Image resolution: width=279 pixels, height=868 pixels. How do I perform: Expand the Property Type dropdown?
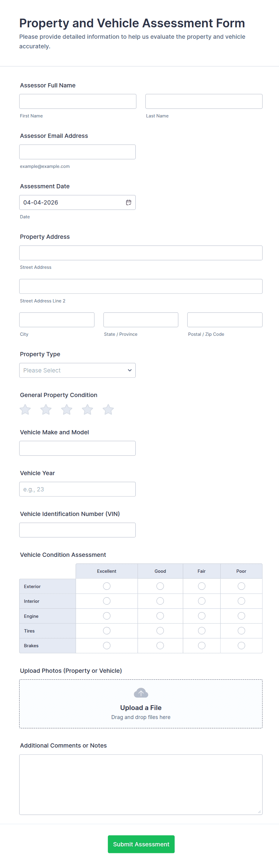click(77, 370)
